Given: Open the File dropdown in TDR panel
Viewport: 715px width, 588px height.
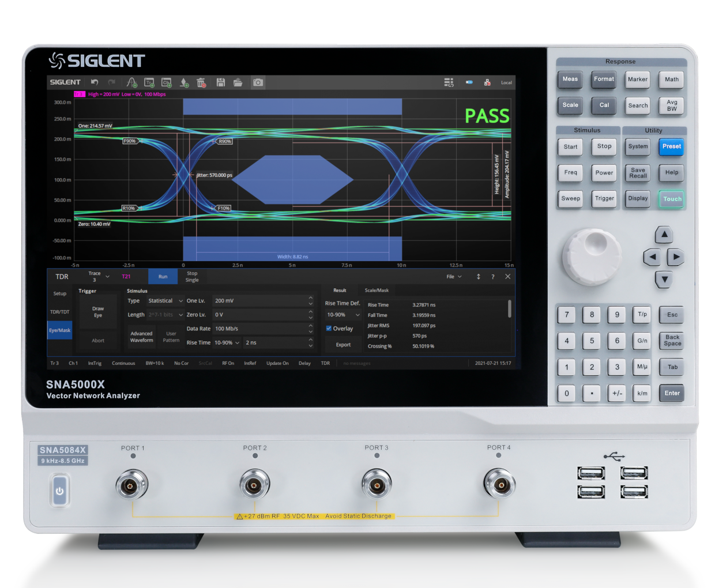Looking at the screenshot, I should point(454,277).
